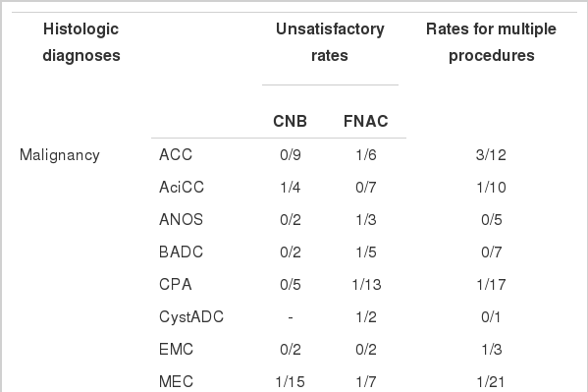This screenshot has width=588, height=392.
Task: Click the MEC row label
Action: [x=176, y=381]
